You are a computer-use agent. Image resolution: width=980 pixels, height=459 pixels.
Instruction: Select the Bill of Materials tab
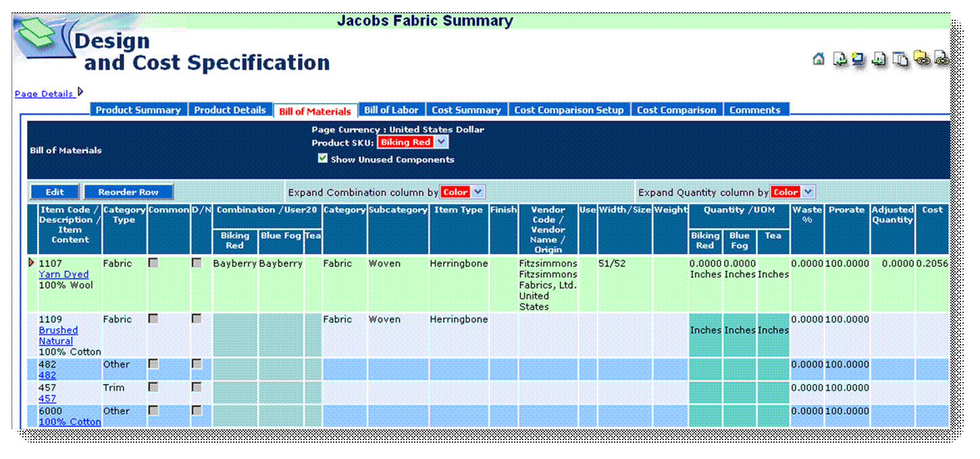point(315,111)
